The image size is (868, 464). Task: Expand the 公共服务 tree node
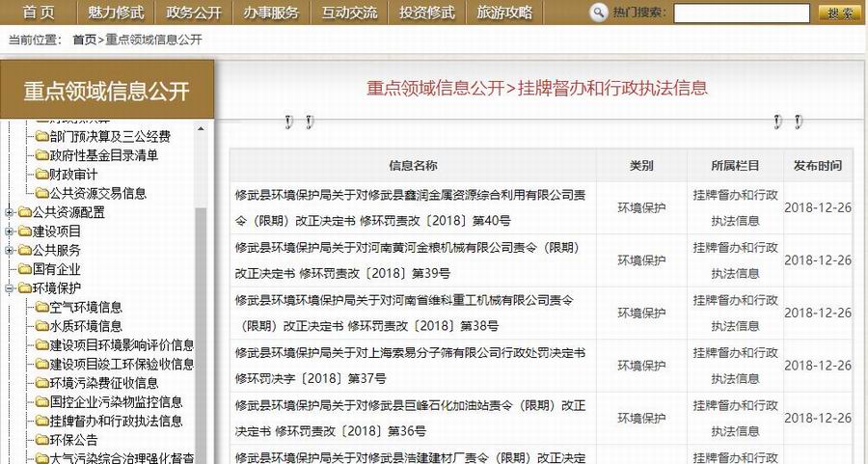[9, 250]
